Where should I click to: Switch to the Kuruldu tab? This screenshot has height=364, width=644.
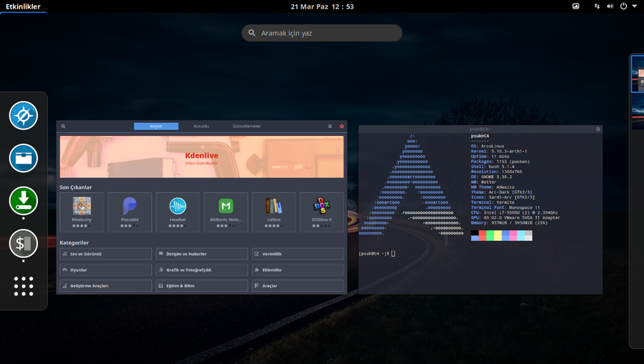pyautogui.click(x=201, y=127)
